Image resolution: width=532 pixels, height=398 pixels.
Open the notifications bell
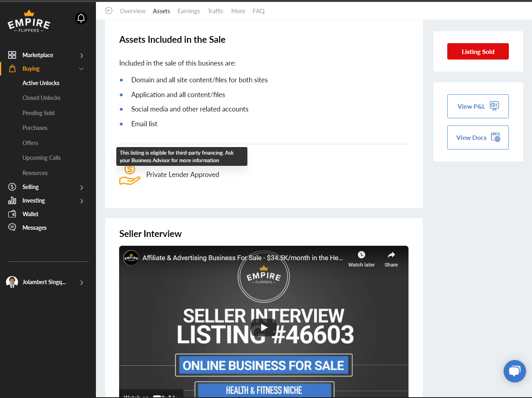click(x=81, y=18)
